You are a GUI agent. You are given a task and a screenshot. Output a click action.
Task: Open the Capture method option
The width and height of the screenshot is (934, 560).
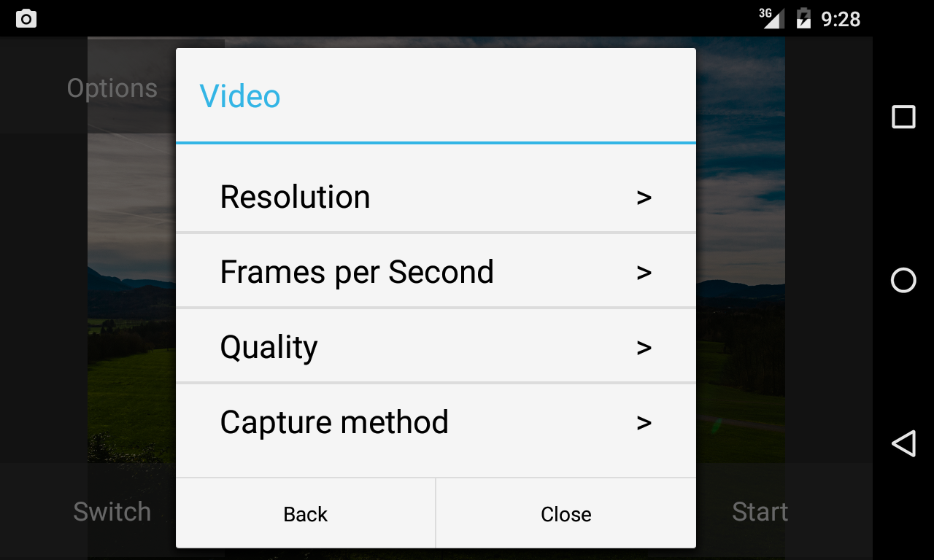436,422
